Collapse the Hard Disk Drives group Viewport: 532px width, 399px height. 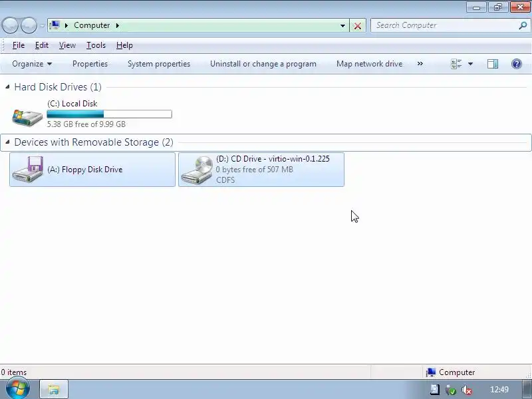7,87
